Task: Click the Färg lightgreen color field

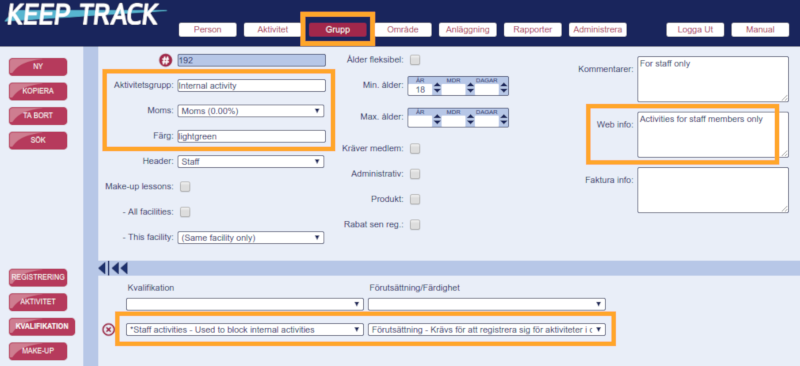Action: click(251, 136)
